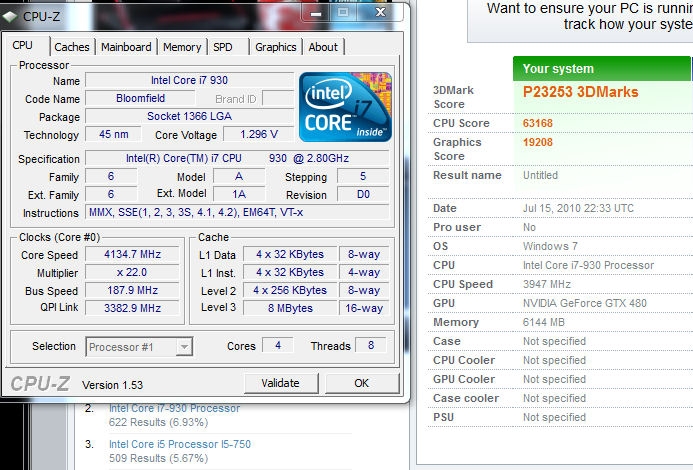Click the Ext. Model value 1A
This screenshot has width=693, height=470.
click(239, 194)
